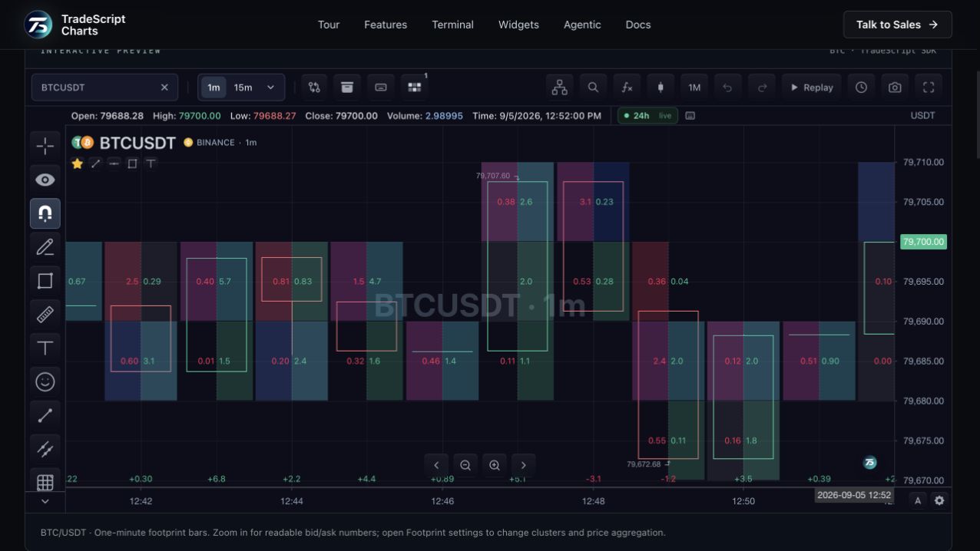The width and height of the screenshot is (980, 551).
Task: Open chart settings gear
Action: tap(939, 500)
